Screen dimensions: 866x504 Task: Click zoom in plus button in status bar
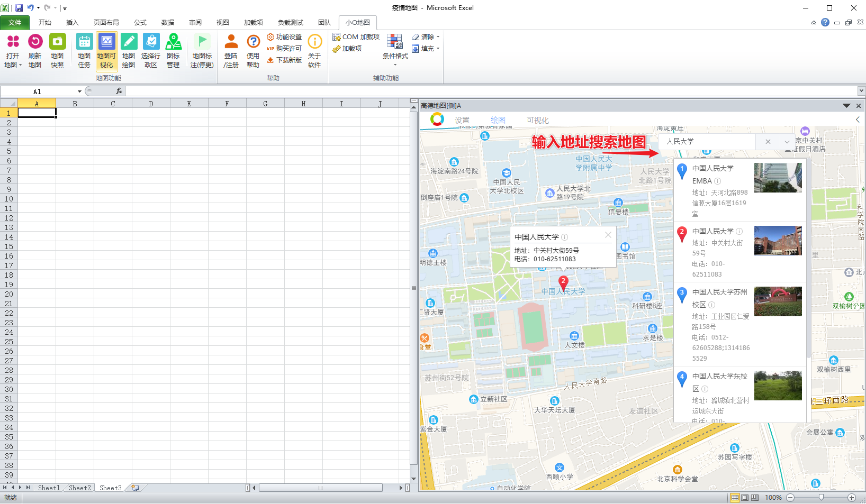pos(852,498)
